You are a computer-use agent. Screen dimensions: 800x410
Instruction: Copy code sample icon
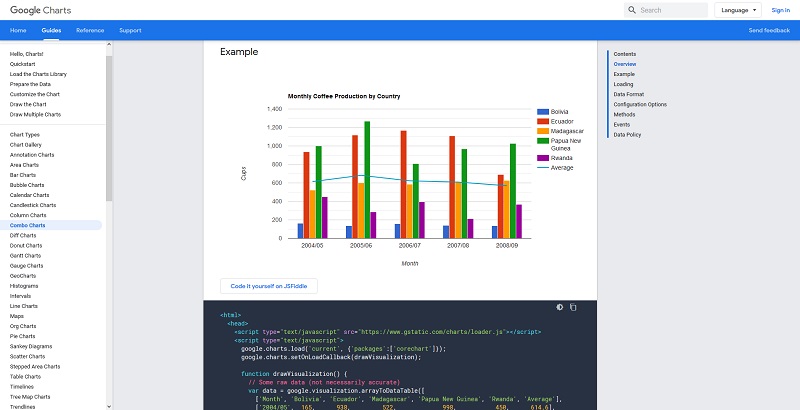(x=573, y=307)
